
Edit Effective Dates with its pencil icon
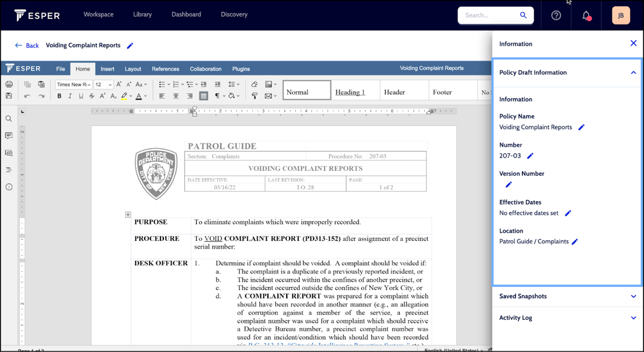tap(568, 213)
